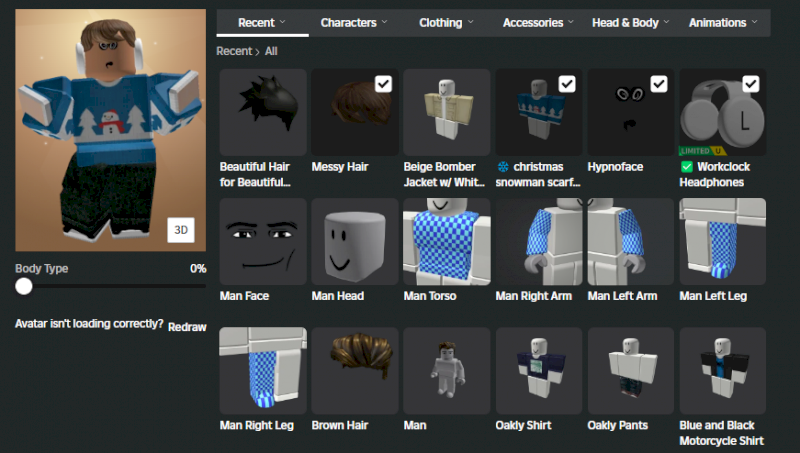Click the avatar preview image
Viewport: 800px width, 453px height.
click(111, 130)
